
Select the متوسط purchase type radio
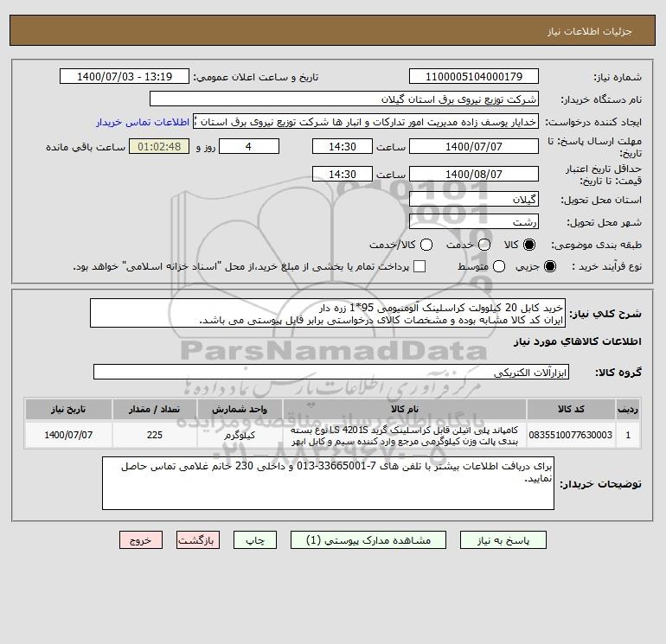[499, 266]
